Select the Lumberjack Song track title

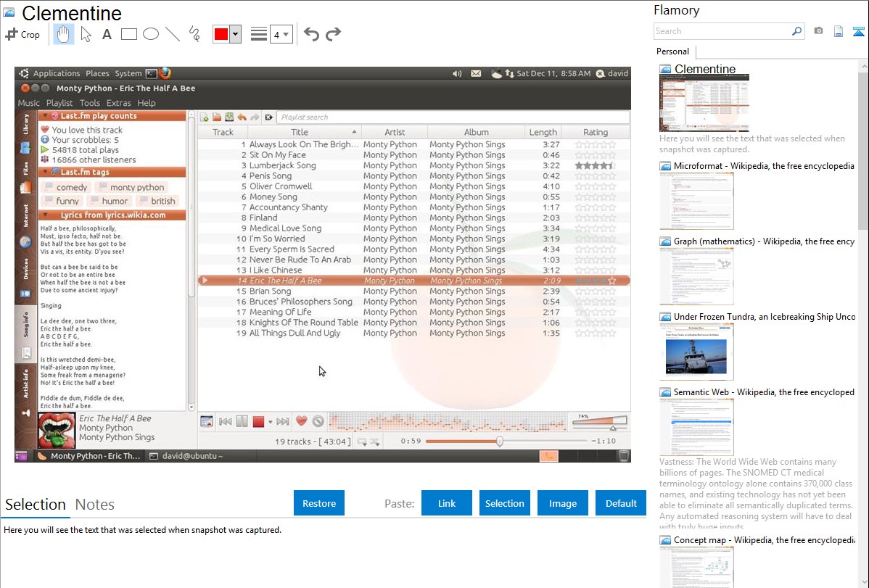(x=283, y=166)
